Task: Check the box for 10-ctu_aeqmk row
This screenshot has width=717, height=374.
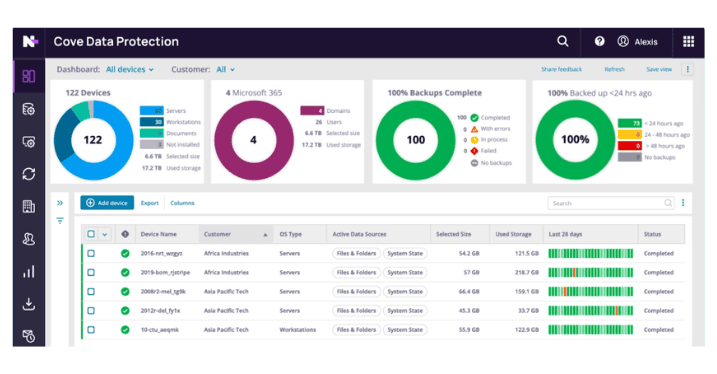Action: [x=91, y=330]
